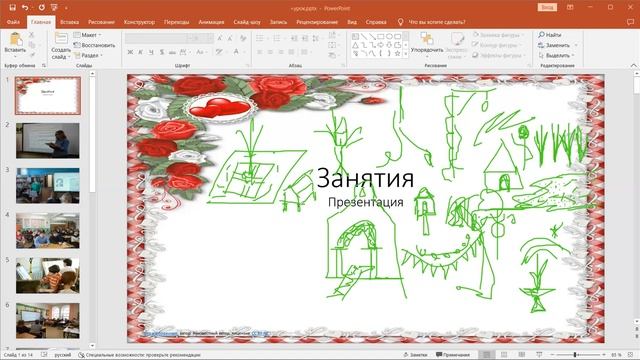Copy selection with the copy icon
The width and height of the screenshot is (640, 360).
tap(32, 45)
